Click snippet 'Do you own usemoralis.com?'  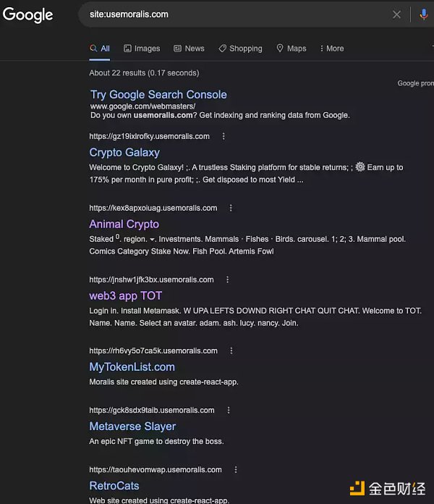pyautogui.click(x=220, y=115)
